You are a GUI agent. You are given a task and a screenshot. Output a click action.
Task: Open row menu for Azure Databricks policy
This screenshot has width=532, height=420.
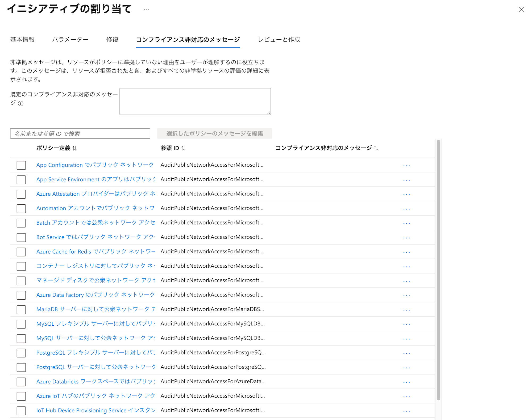tap(406, 382)
